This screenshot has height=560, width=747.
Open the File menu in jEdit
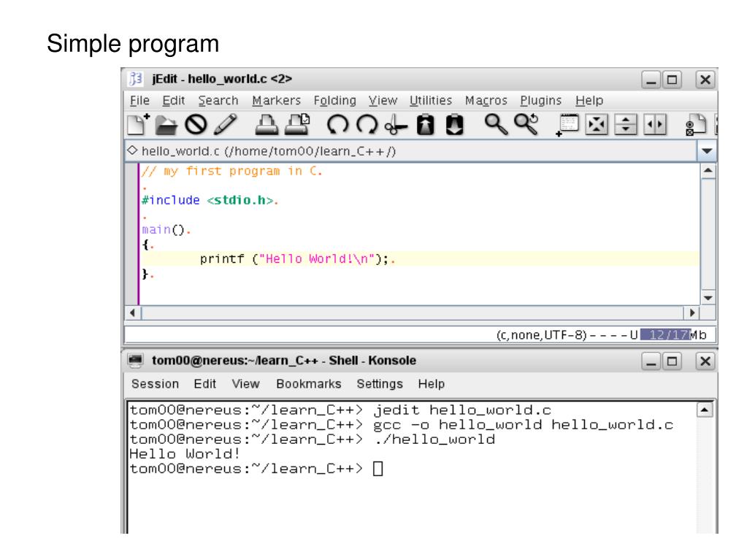tap(139, 101)
